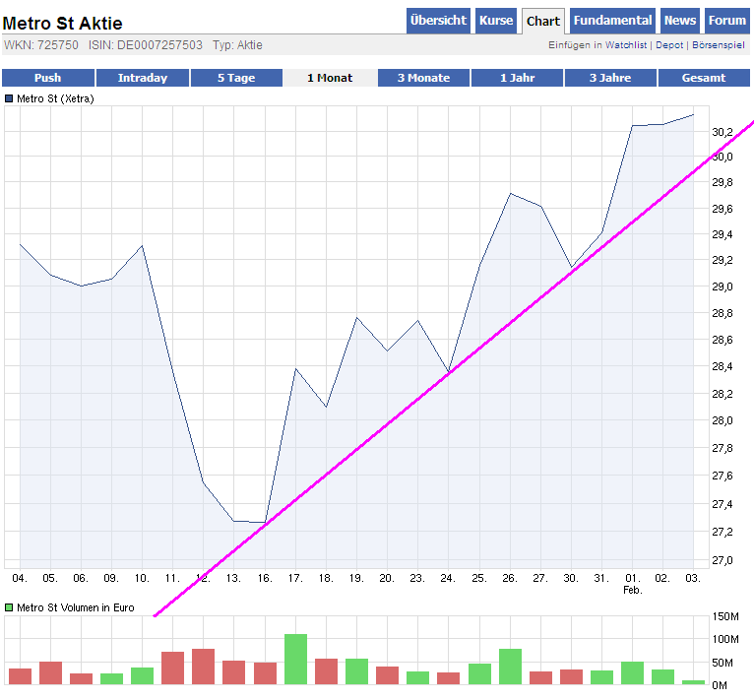Screen dimensions: 754x700
Task: Switch to the Kurse tab
Action: click(496, 21)
